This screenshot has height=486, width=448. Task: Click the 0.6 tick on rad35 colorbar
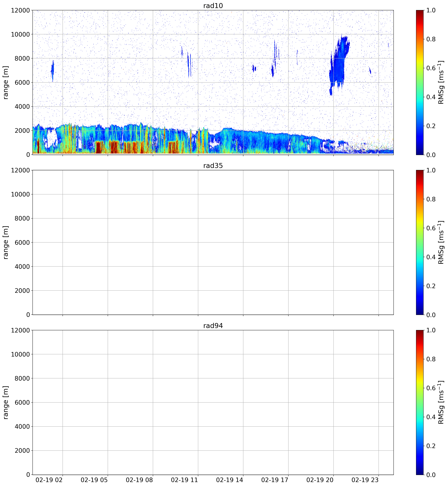click(431, 228)
